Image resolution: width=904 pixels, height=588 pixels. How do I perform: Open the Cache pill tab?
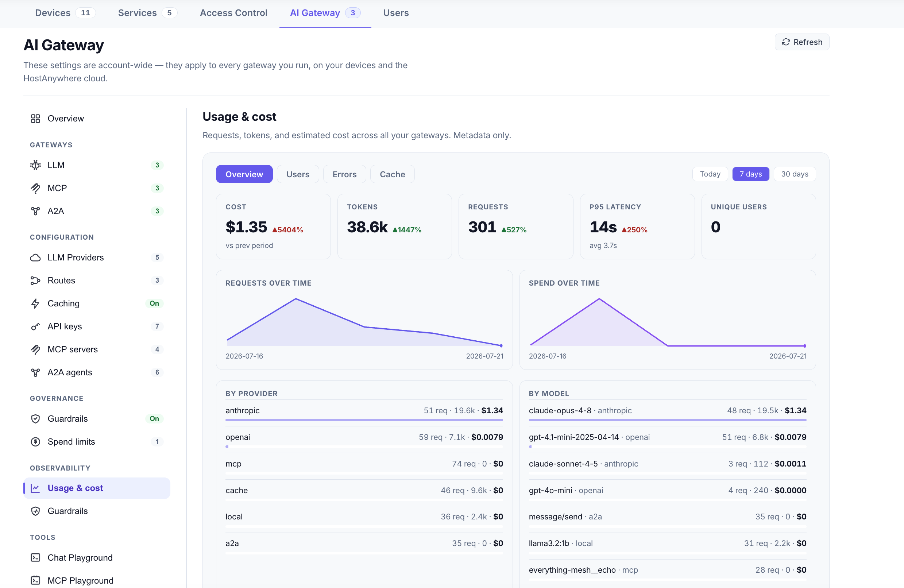pos(393,174)
